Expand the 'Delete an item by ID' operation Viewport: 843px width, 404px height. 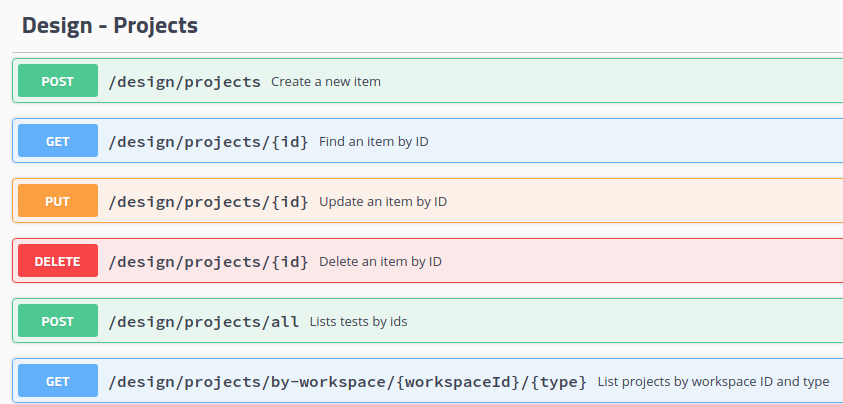pyautogui.click(x=380, y=261)
